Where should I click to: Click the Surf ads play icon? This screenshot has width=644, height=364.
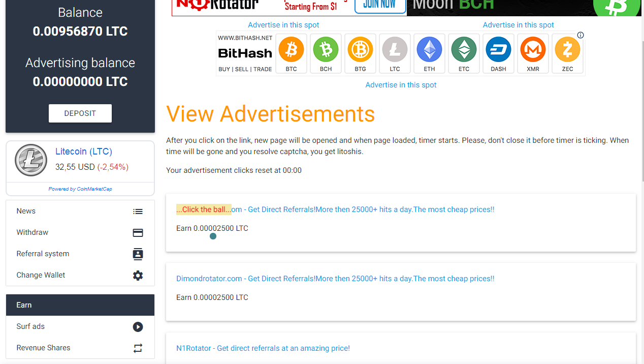click(138, 327)
